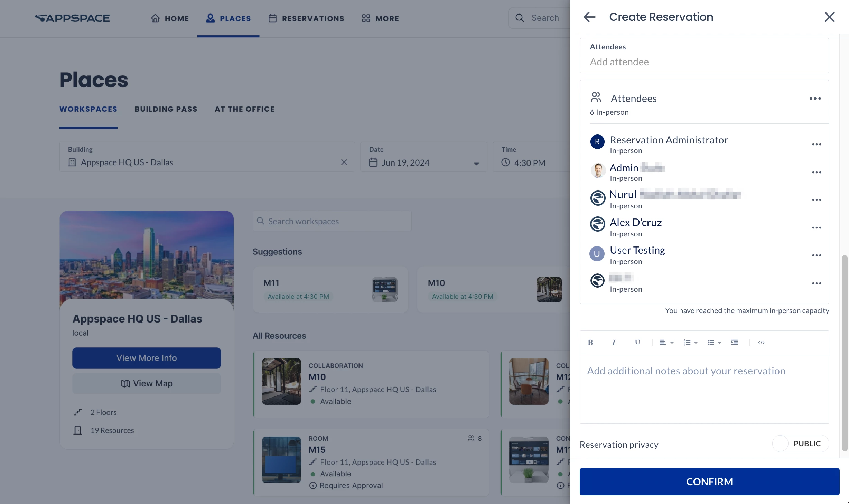The height and width of the screenshot is (504, 849).
Task: Clear the Building field with the X icon
Action: (x=344, y=162)
